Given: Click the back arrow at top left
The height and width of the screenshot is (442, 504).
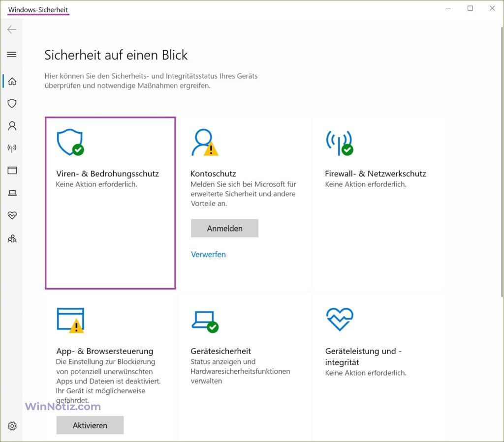Looking at the screenshot, I should click(12, 29).
